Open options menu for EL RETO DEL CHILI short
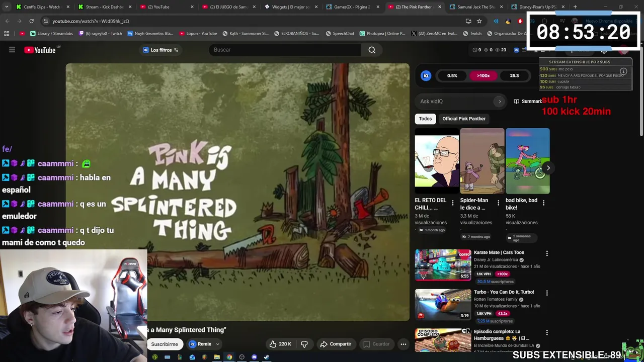The height and width of the screenshot is (362, 644). [453, 203]
